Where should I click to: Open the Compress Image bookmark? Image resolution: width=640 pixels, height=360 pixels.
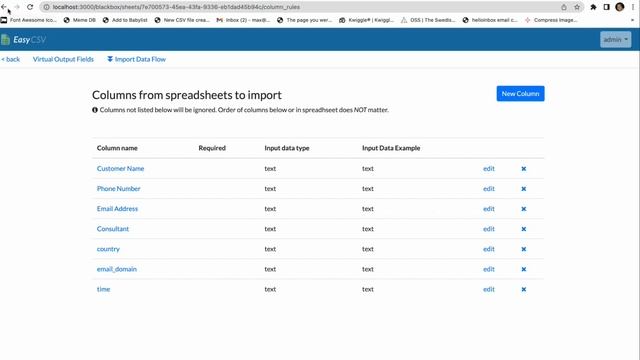click(x=551, y=20)
